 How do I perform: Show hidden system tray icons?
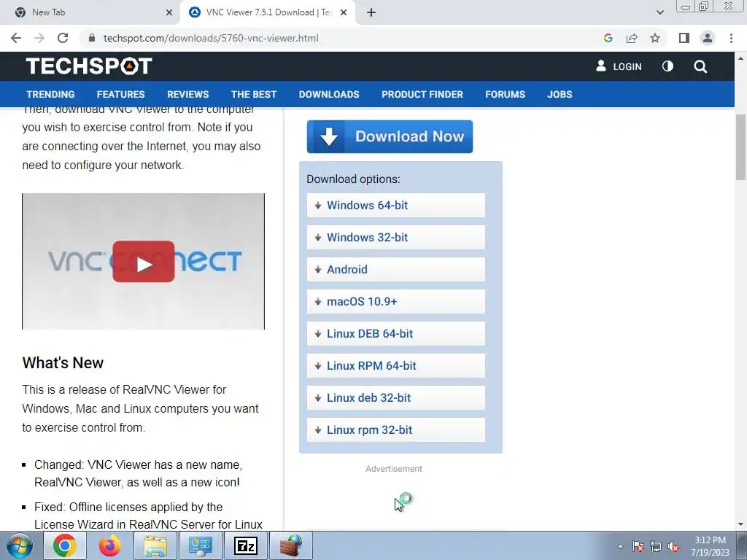[620, 546]
